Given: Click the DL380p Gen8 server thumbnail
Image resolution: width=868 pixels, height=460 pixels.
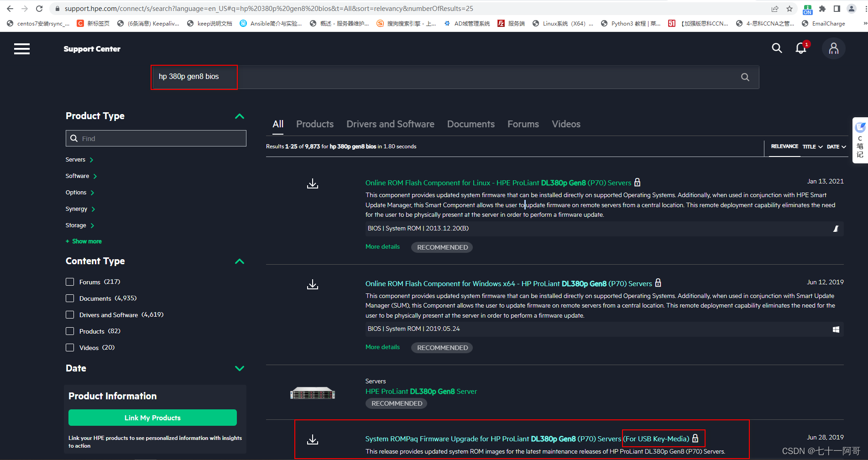Looking at the screenshot, I should 313,393.
